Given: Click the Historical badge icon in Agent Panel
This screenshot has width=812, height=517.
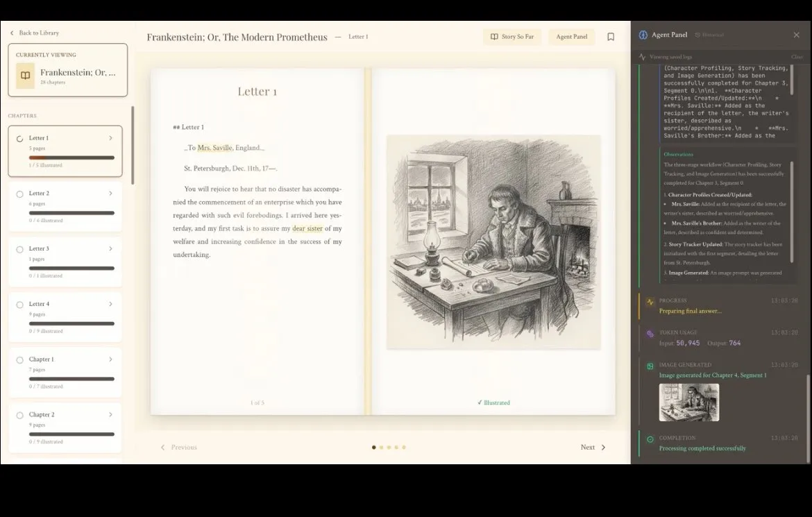Looking at the screenshot, I should (697, 35).
